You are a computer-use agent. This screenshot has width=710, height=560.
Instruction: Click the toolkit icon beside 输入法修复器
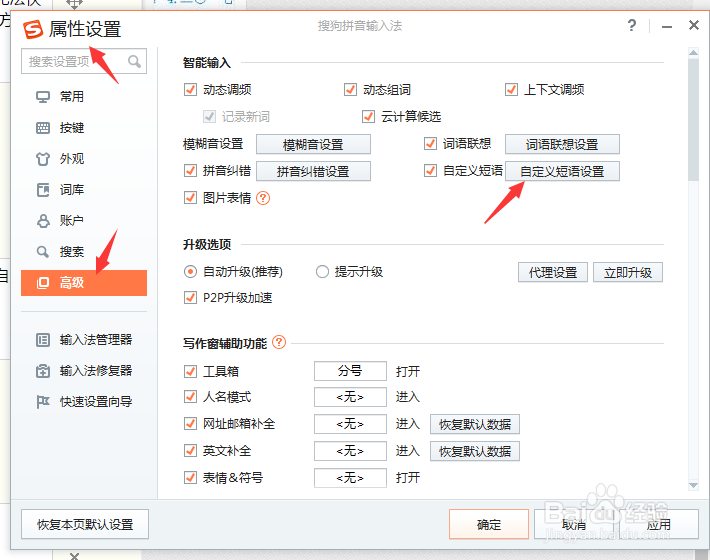pos(43,371)
